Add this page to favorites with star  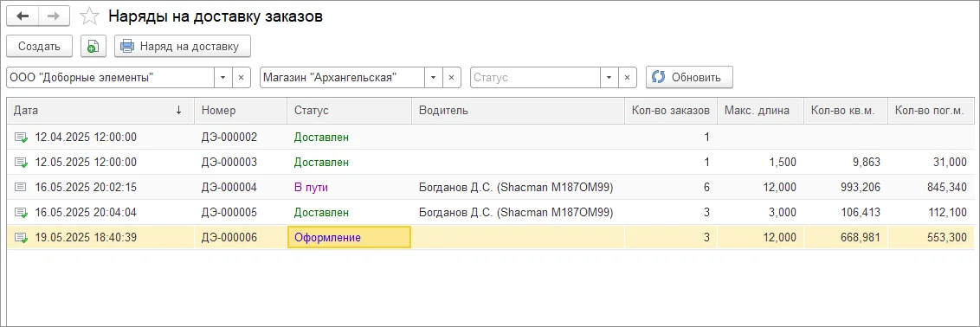90,16
